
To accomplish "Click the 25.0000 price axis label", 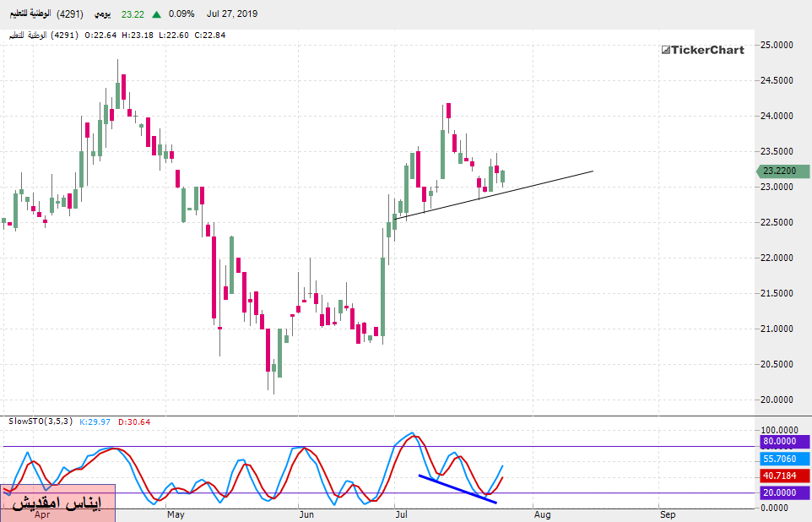I will click(781, 45).
